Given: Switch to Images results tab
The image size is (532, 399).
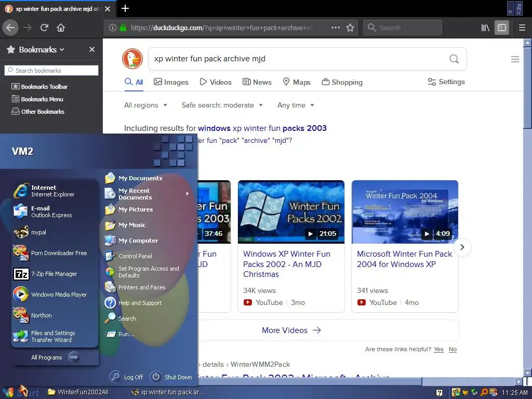Looking at the screenshot, I should point(171,82).
